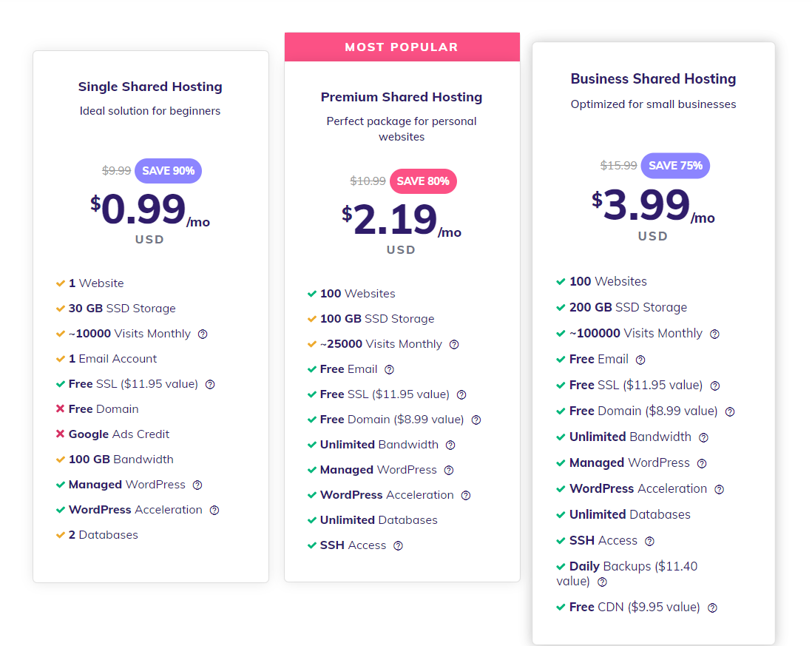This screenshot has width=812, height=646.
Task: Click Business plan '100 Websites' feature
Action: [x=608, y=281]
